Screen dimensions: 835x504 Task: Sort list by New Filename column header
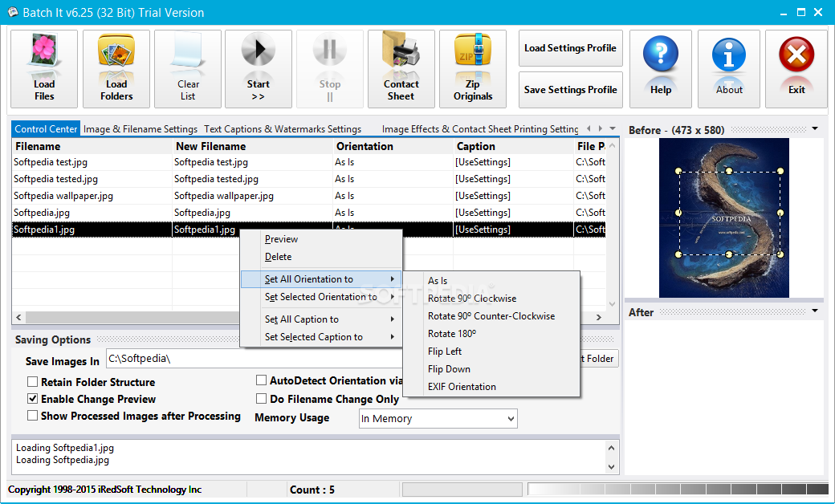click(253, 146)
